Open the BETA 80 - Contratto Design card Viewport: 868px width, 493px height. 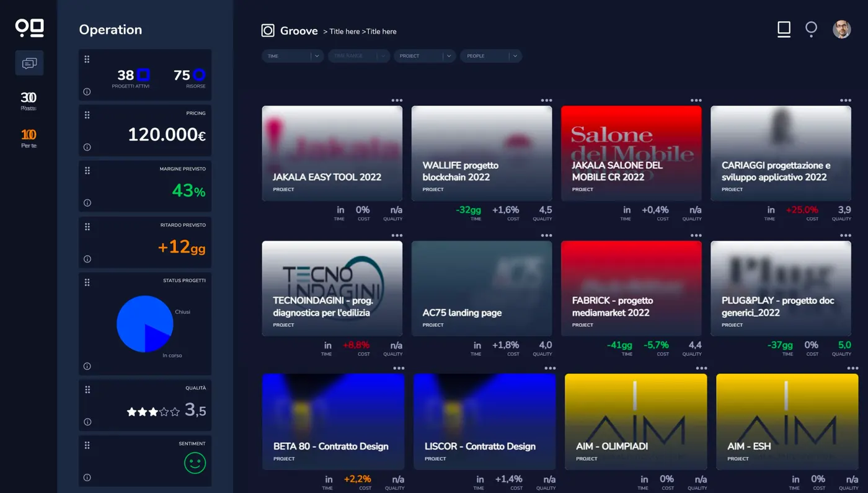click(x=334, y=422)
